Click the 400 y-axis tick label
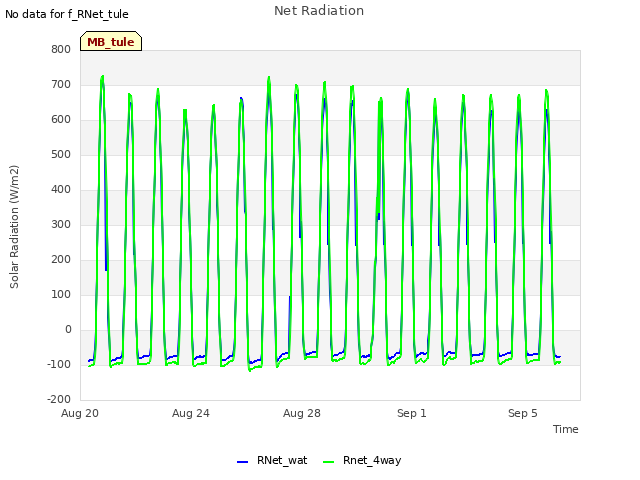Screen dimensions: 640x480 [x=61, y=189]
